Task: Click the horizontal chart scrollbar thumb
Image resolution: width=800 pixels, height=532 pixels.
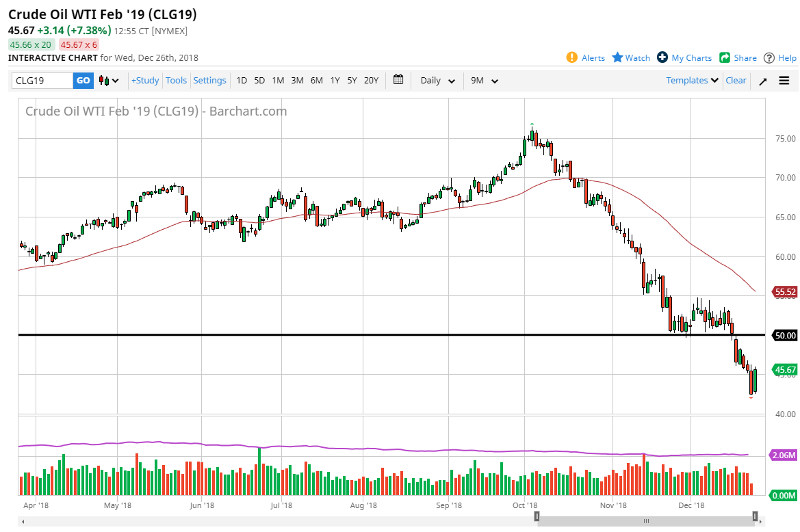Action: (645, 520)
